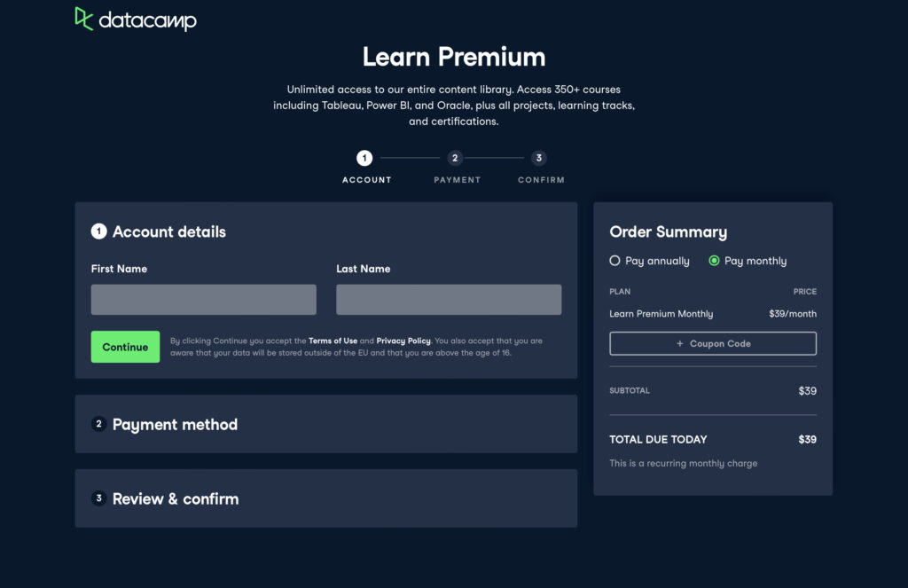This screenshot has width=908, height=588.
Task: Click the number badge beside Payment method
Action: 99,424
